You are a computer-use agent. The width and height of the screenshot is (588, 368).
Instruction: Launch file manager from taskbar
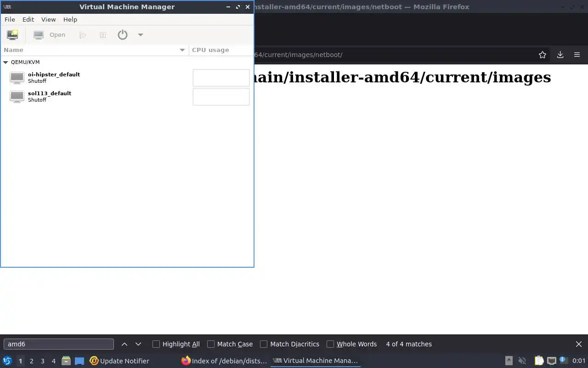66,361
